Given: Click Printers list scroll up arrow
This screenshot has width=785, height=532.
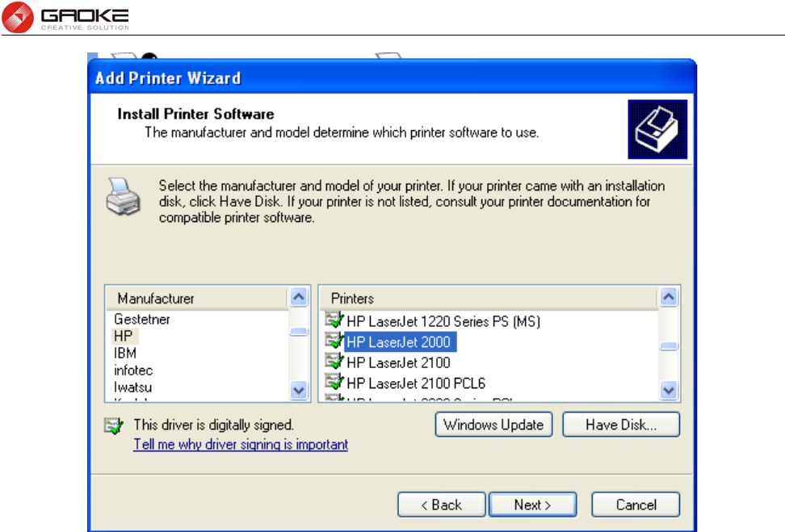Looking at the screenshot, I should pyautogui.click(x=669, y=297).
